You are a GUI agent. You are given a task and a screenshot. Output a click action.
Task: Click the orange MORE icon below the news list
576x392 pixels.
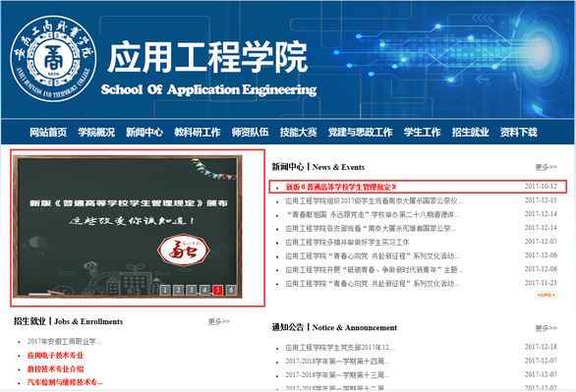pos(546,295)
